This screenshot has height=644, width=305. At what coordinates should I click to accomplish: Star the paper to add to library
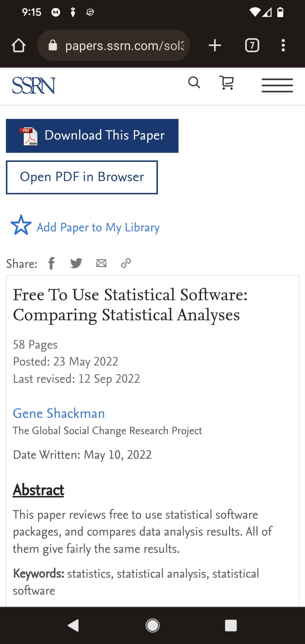coord(21,225)
